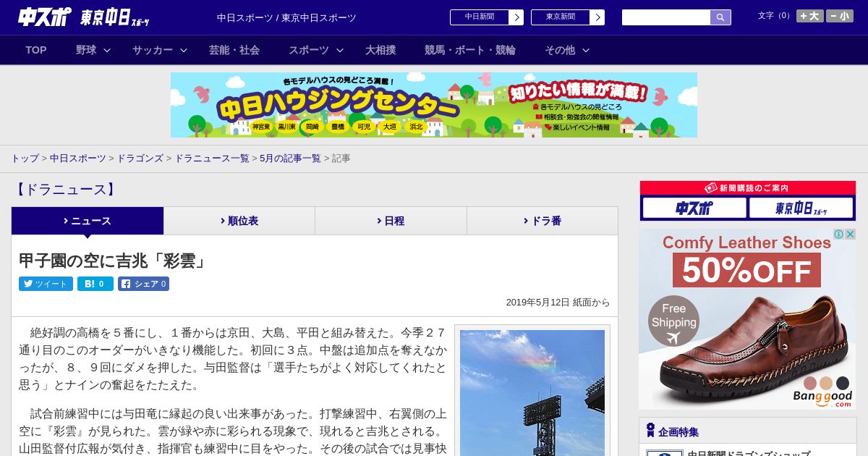Focus the header search input field
This screenshot has width=868, height=456.
[666, 17]
